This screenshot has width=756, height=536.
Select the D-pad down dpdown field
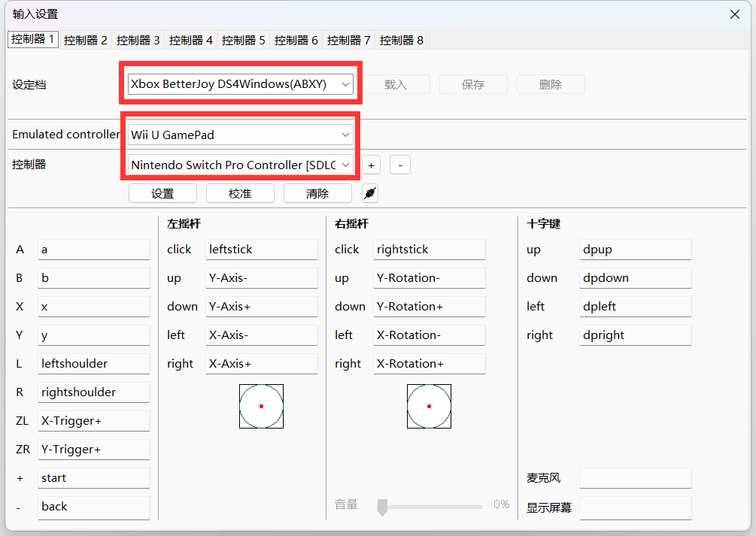tap(636, 278)
